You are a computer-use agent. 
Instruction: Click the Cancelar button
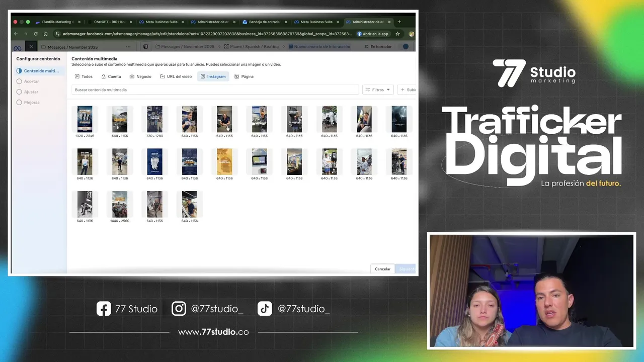382,269
